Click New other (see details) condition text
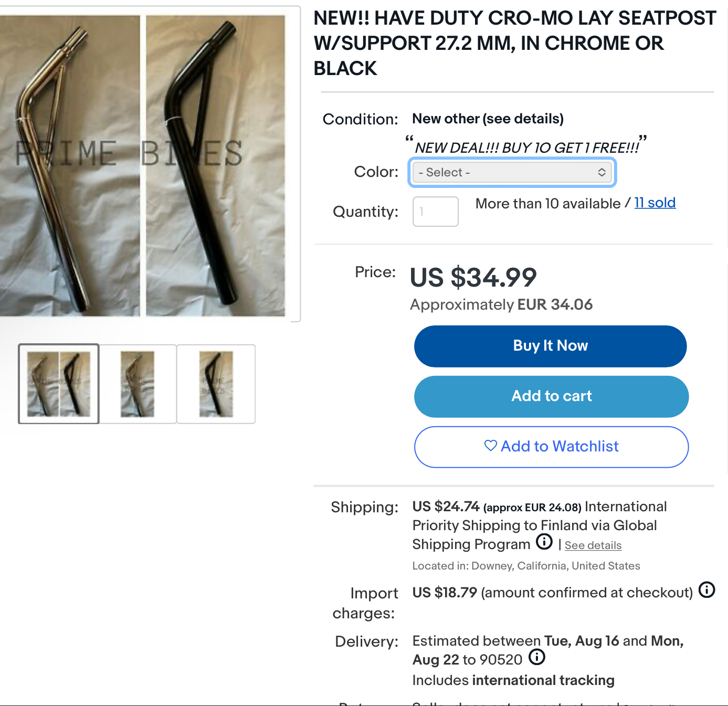Screen dimensions: 728x706 (488, 119)
